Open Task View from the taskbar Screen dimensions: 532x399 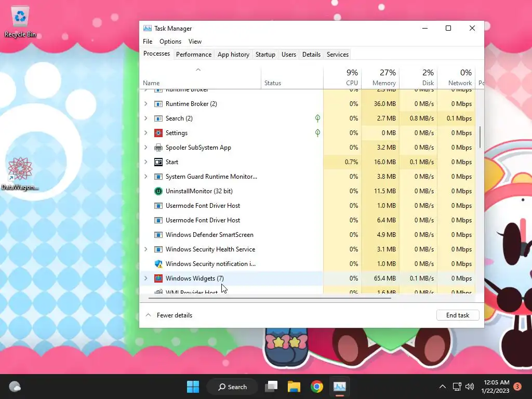pos(271,387)
